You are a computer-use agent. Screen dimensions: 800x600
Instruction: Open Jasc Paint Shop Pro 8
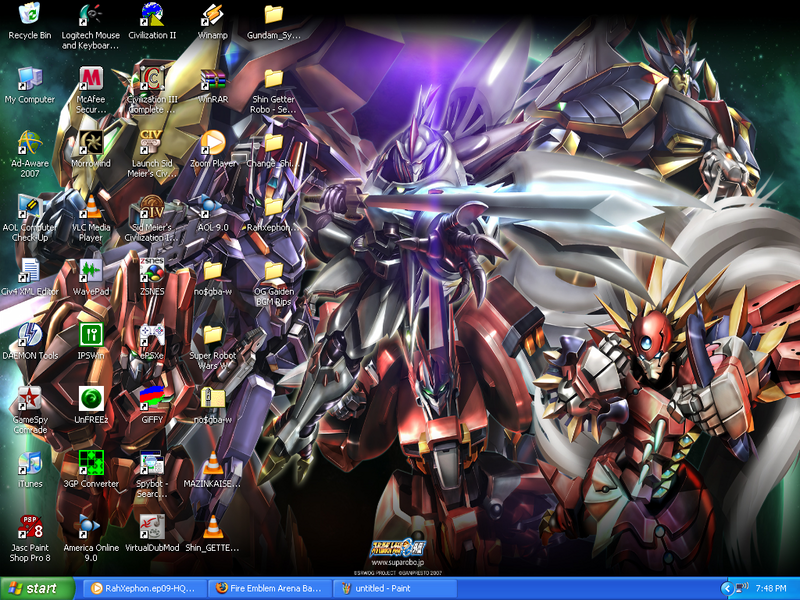(x=30, y=526)
